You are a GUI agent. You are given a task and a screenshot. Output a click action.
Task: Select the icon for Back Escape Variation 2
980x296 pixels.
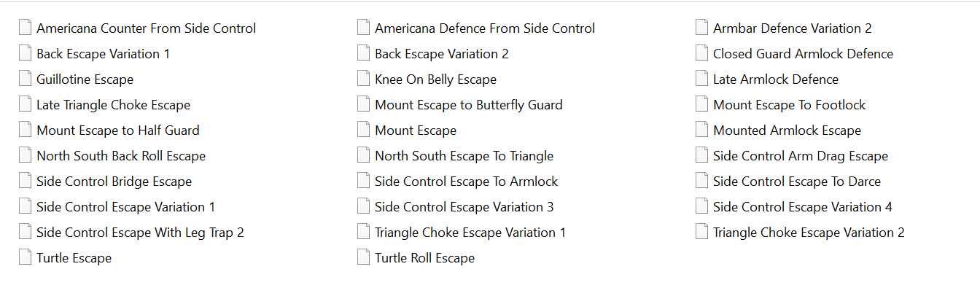coord(363,53)
